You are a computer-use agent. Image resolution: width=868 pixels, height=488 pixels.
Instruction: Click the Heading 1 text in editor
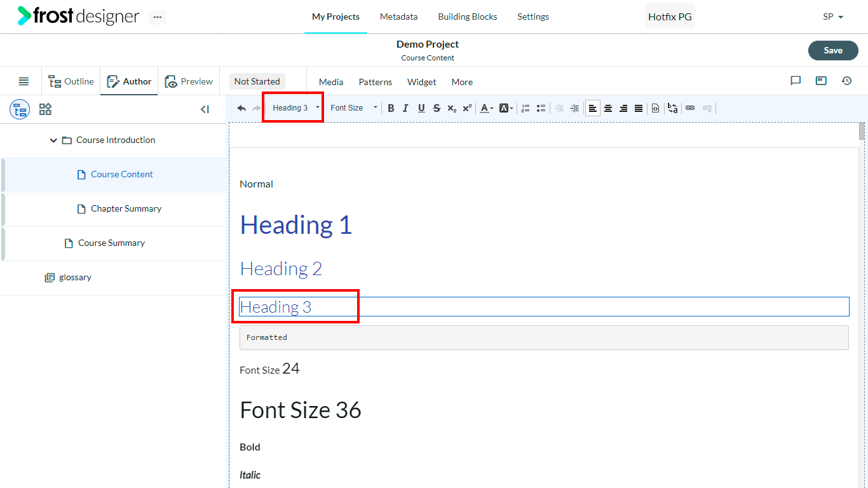coord(295,225)
